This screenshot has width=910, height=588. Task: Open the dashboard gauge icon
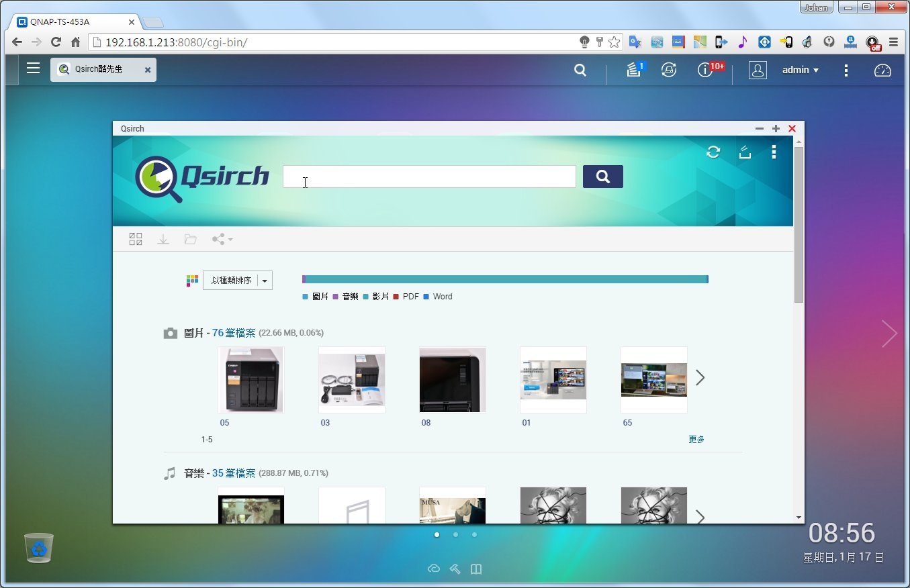(882, 70)
